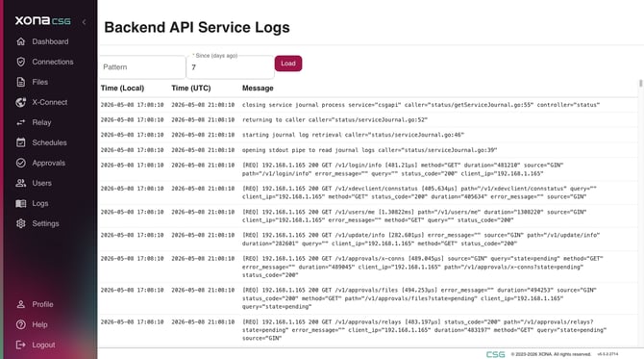
Task: Click the Time (Local) column header
Action: (x=122, y=88)
